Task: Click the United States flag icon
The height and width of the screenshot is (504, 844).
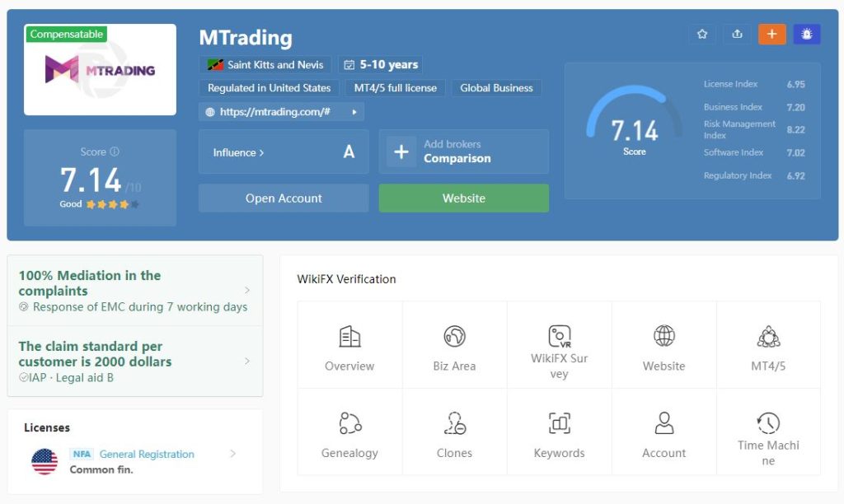Action: [45, 461]
